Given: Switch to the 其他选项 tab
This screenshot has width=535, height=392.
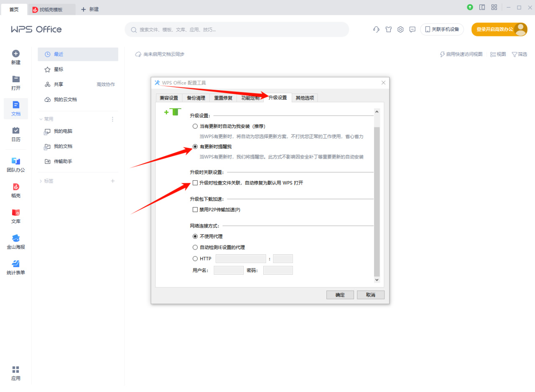Looking at the screenshot, I should pos(305,98).
